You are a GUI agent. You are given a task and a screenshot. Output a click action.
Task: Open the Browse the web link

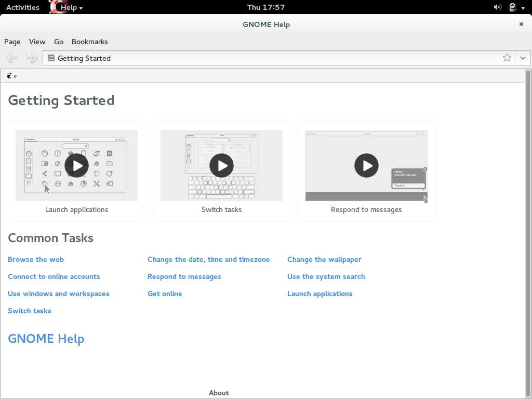(36, 260)
